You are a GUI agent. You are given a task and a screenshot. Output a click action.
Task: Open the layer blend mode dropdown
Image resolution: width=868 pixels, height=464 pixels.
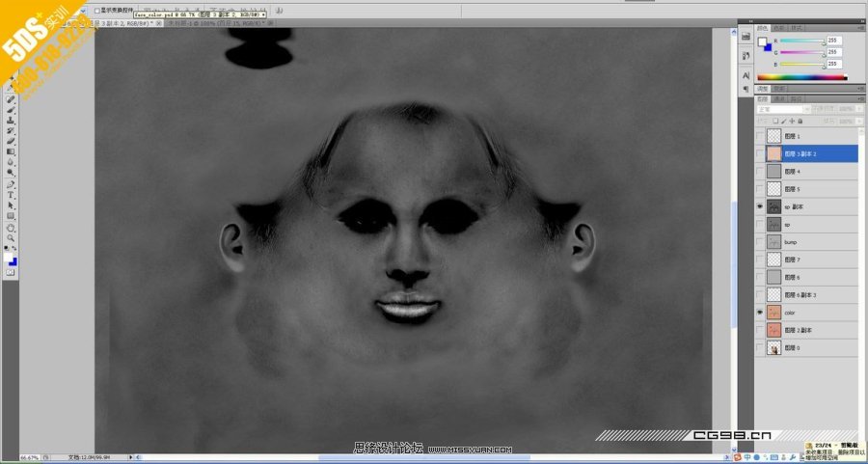[781, 109]
